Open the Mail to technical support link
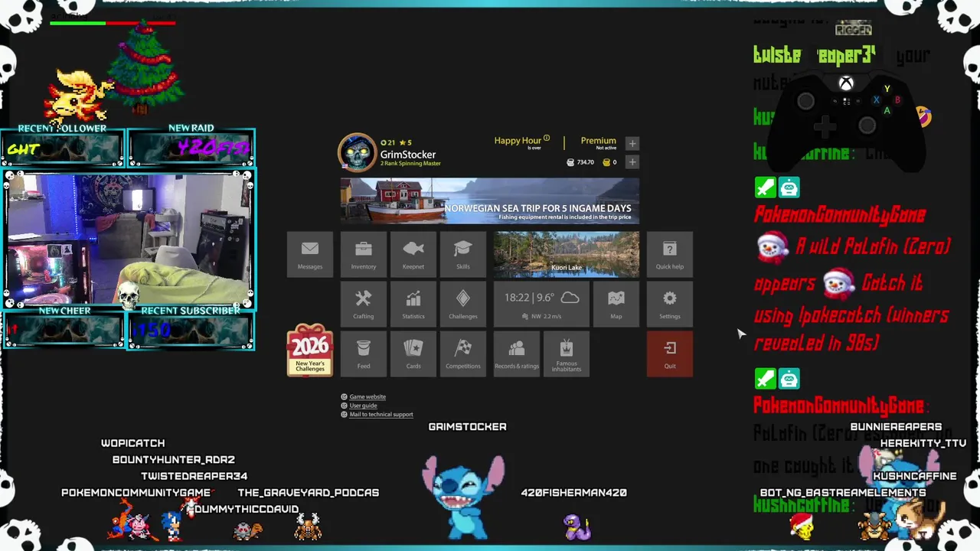The height and width of the screenshot is (551, 980). pos(381,415)
